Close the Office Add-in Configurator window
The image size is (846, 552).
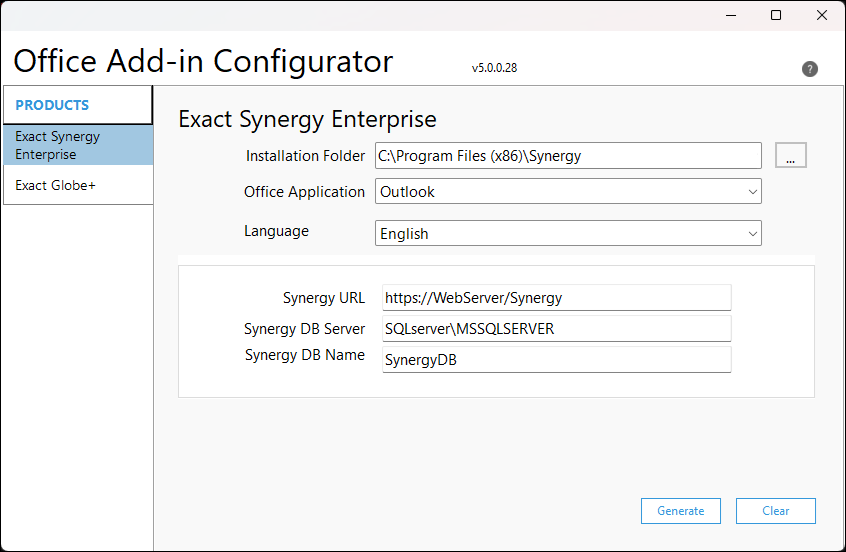point(821,16)
